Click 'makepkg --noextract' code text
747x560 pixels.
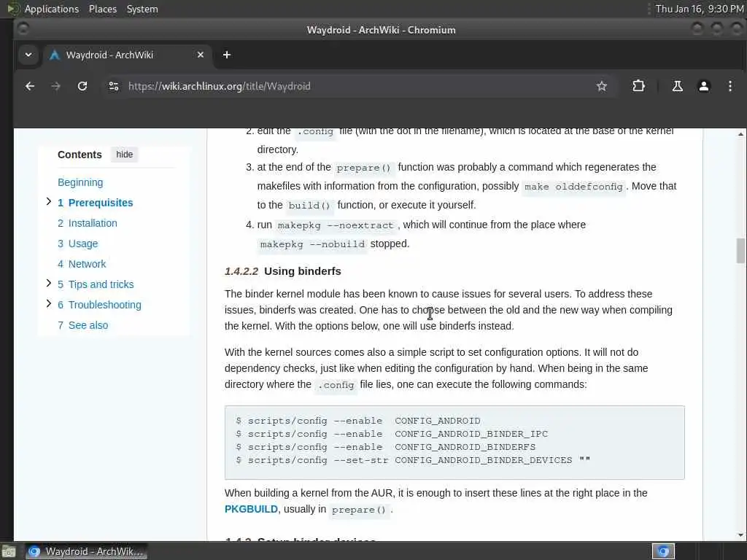tap(336, 225)
